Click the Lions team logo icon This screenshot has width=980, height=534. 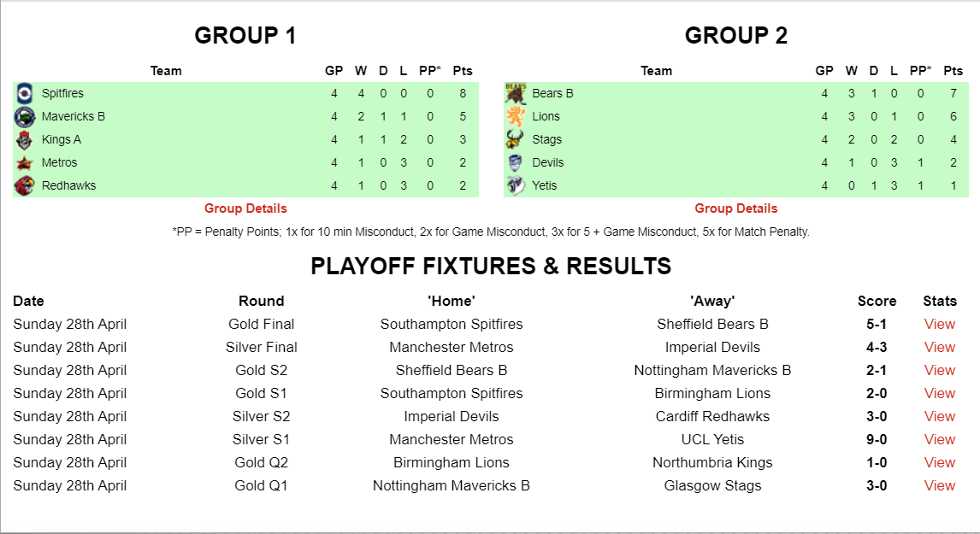[x=515, y=116]
